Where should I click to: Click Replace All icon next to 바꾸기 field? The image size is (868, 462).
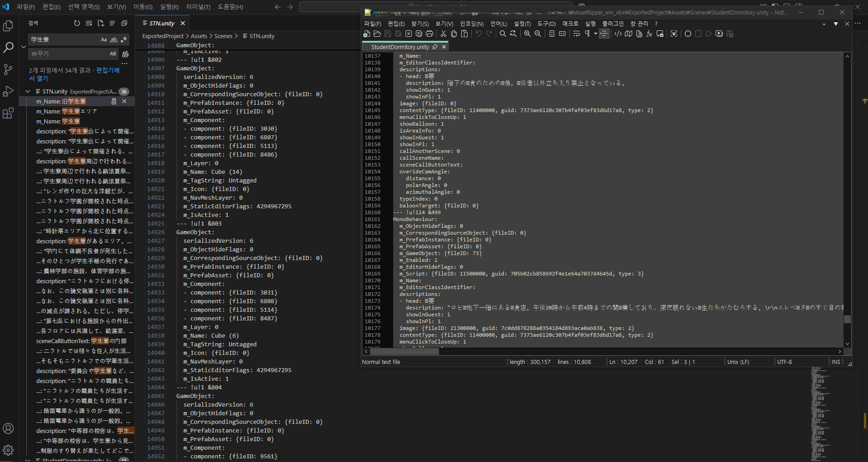click(126, 54)
